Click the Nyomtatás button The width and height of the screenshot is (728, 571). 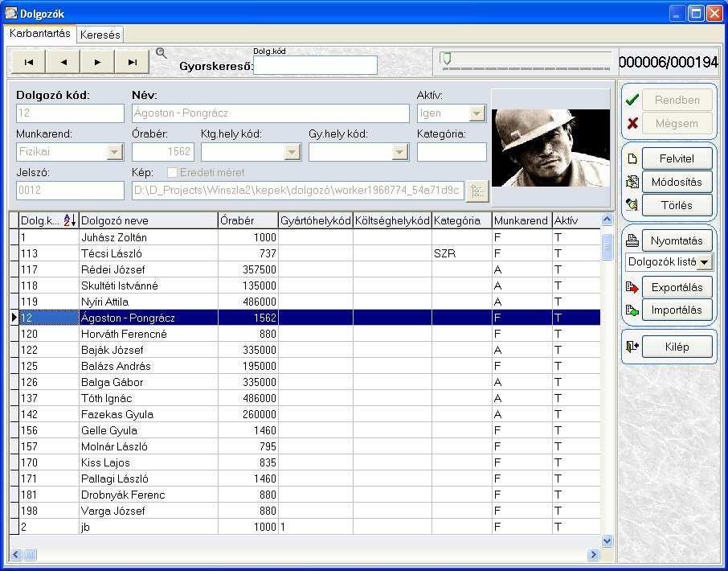point(677,240)
